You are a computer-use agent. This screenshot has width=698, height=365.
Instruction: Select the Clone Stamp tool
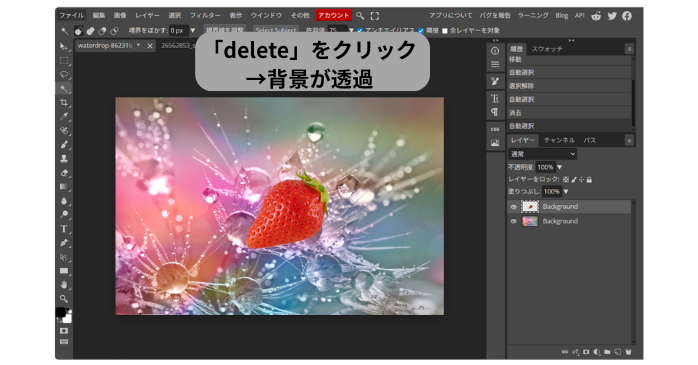pyautogui.click(x=64, y=158)
